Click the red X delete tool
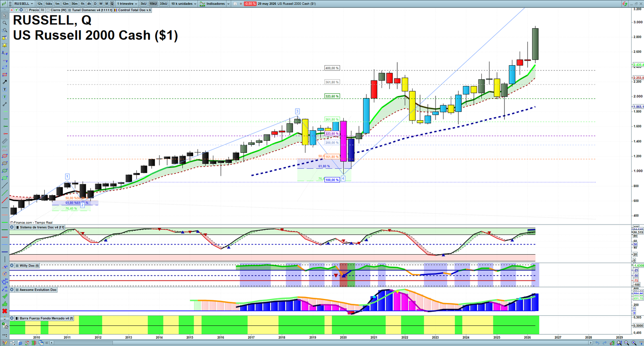Viewport: 644px width, 346px height. pyautogui.click(x=5, y=311)
